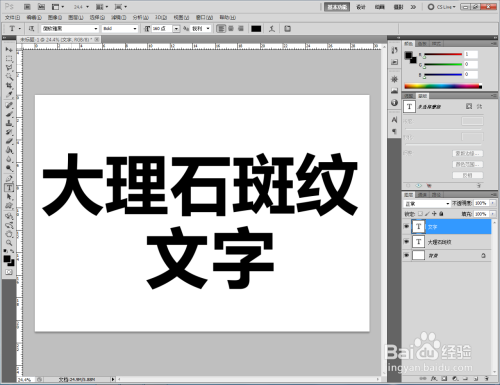Image resolution: width=500 pixels, height=385 pixels.
Task: Select the Lasso tool
Action: pyautogui.click(x=9, y=68)
